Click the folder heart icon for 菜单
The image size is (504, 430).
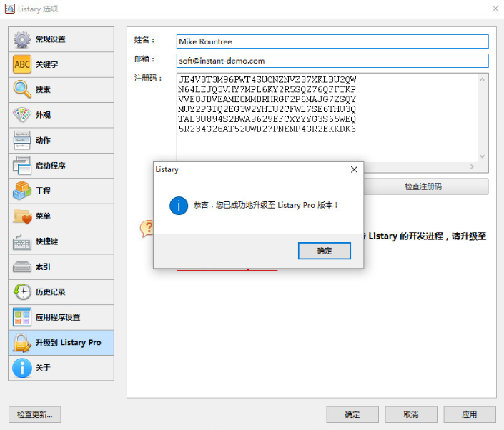[x=22, y=216]
